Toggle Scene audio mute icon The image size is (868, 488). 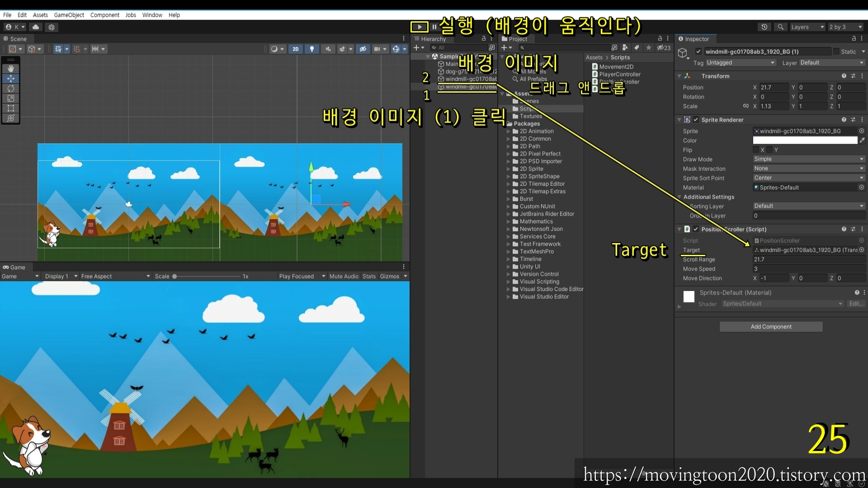[328, 49]
